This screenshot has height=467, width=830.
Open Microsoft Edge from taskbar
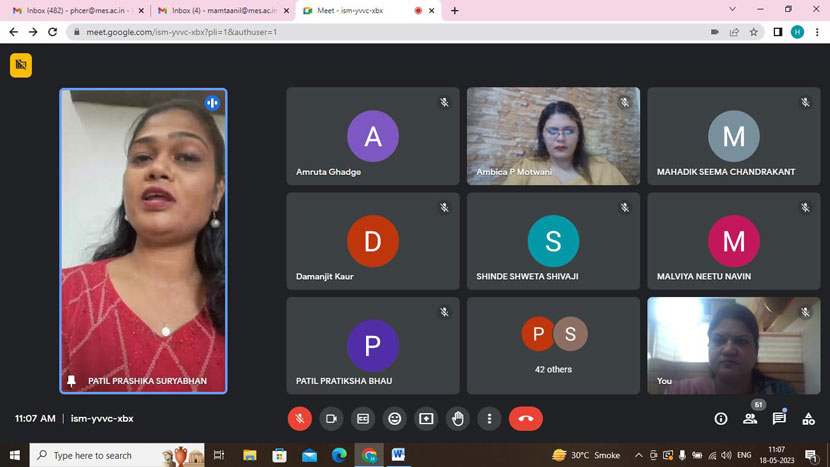pyautogui.click(x=339, y=455)
